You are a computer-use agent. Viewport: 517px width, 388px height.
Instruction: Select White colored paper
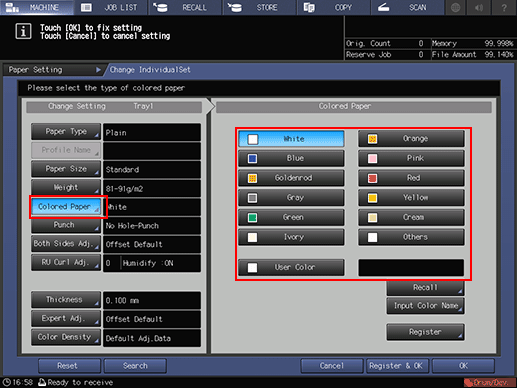[x=291, y=139]
